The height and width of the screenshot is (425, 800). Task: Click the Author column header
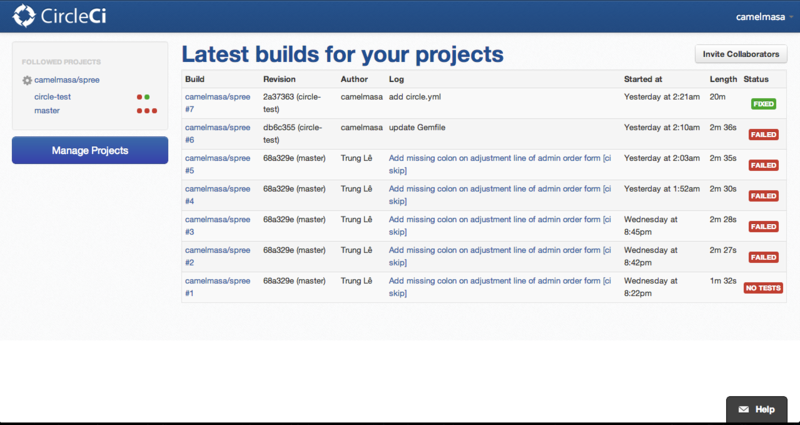tap(355, 80)
